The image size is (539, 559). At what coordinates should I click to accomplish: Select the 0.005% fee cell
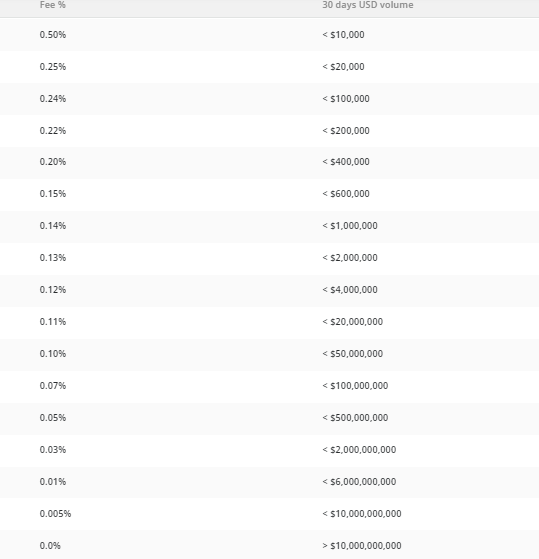[55, 513]
